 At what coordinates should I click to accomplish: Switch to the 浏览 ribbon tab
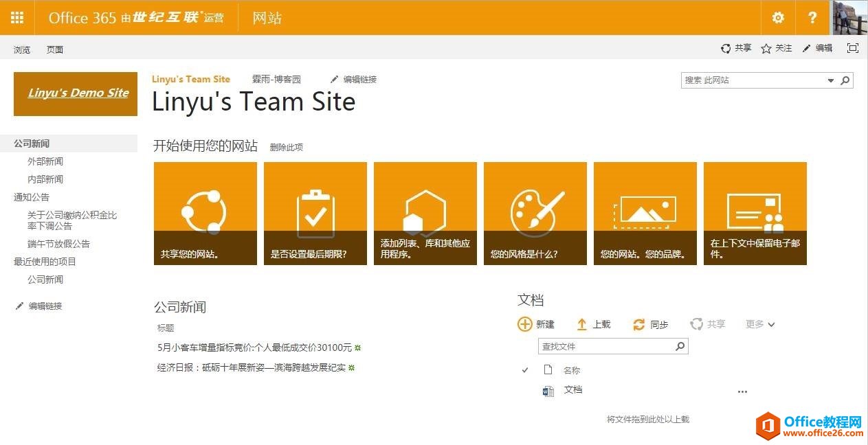coord(22,49)
